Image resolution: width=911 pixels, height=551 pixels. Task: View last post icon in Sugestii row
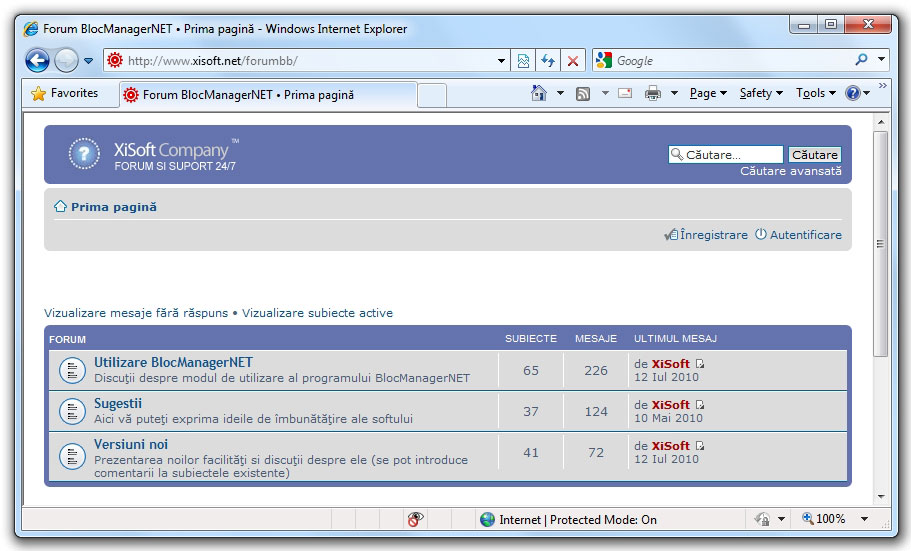click(x=700, y=405)
